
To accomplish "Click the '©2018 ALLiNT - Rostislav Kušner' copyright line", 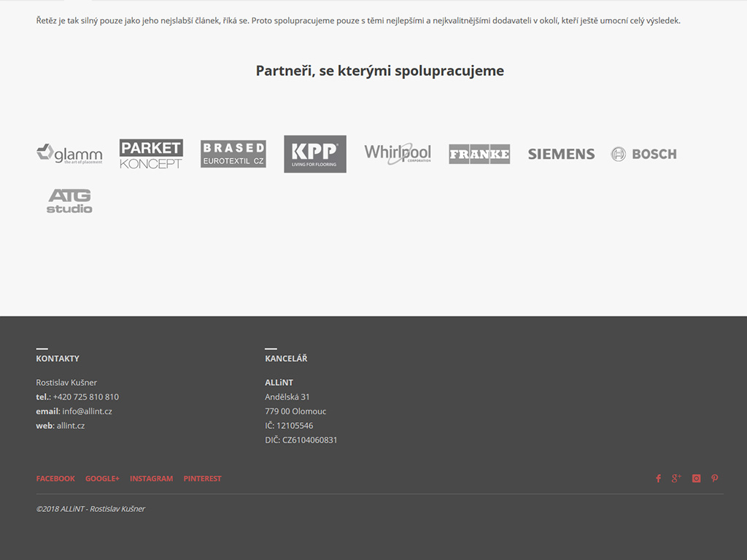I will [90, 509].
